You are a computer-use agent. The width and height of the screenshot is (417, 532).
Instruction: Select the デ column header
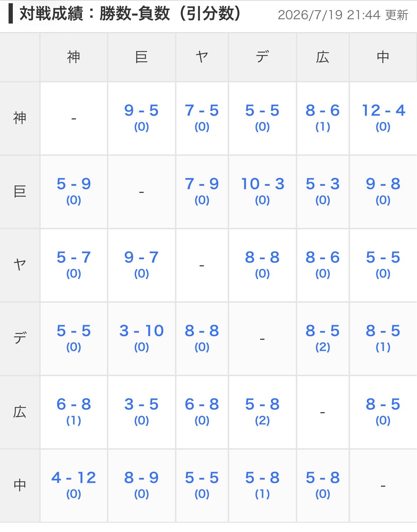[x=262, y=57]
